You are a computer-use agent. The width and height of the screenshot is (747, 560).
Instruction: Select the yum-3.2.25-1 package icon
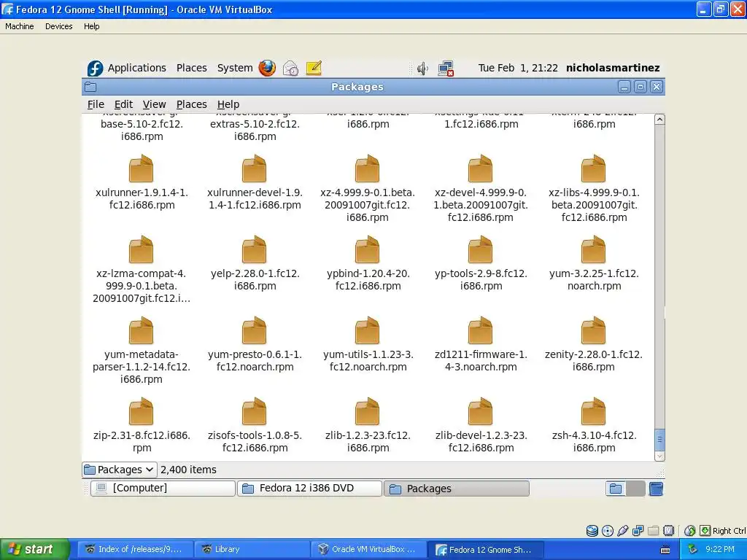pyautogui.click(x=593, y=249)
